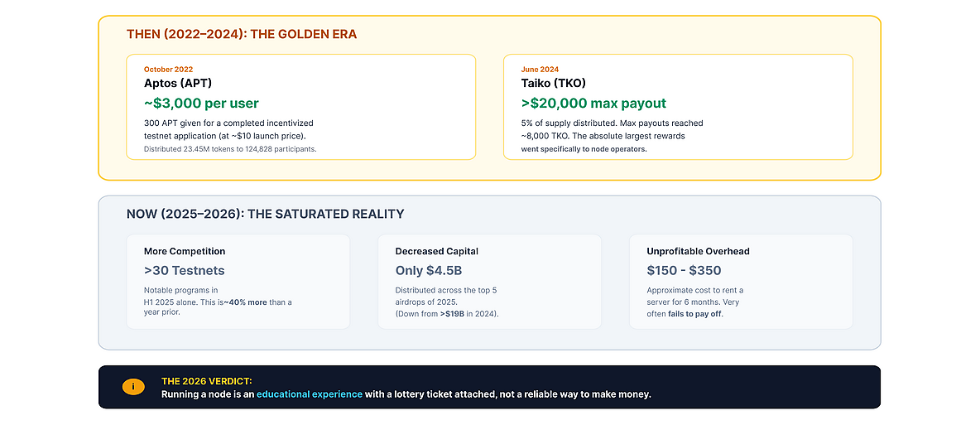Screen dimensions: 980x425
Task: Click the ~$3,000 per user figure
Action: coord(201,104)
